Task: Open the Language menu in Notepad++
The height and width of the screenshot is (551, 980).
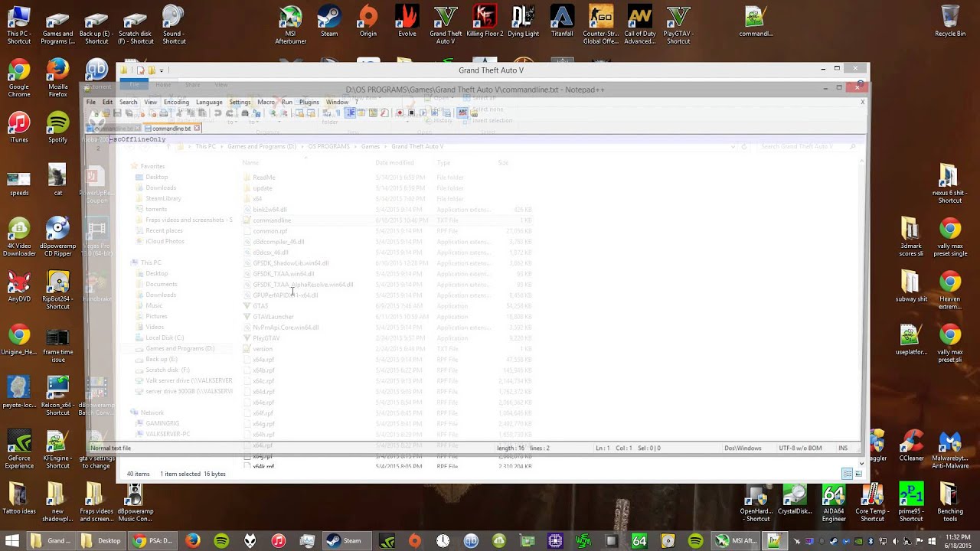Action: (209, 102)
